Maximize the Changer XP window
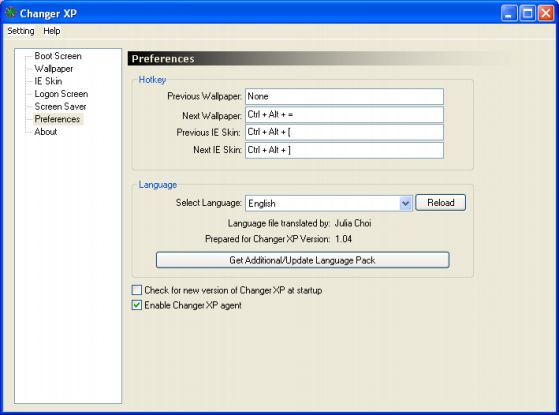Screen dimensions: 559x415 tap(528, 14)
